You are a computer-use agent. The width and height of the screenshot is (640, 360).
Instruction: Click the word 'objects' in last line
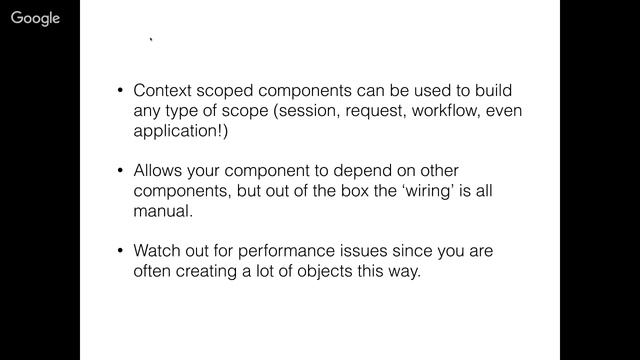pos(324,272)
